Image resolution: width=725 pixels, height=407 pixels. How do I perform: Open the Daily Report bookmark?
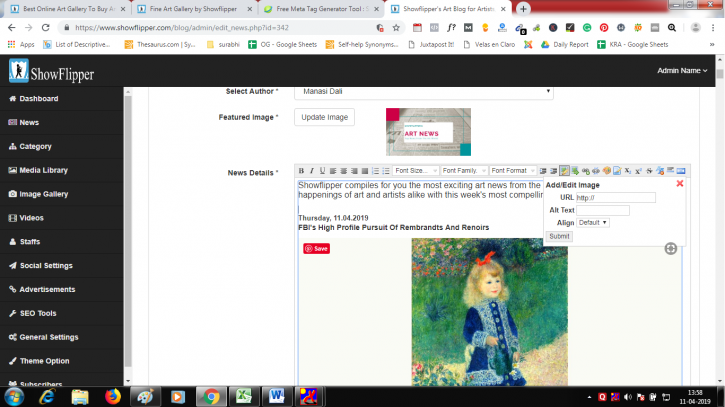(x=565, y=44)
